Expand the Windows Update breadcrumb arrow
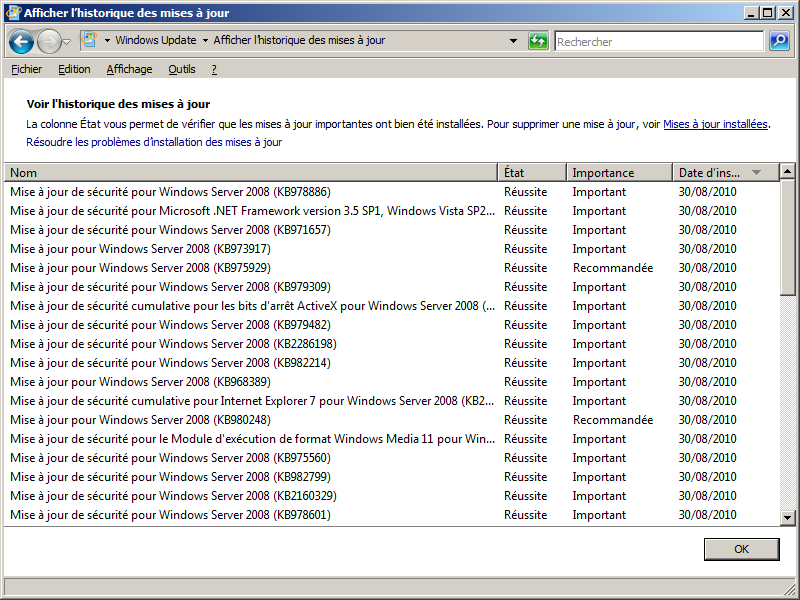 tap(205, 41)
